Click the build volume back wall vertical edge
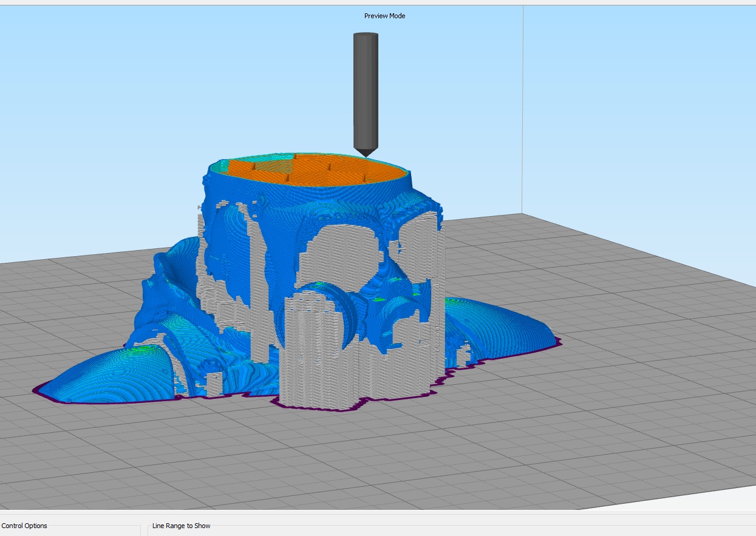The width and height of the screenshot is (756, 536). [523, 109]
